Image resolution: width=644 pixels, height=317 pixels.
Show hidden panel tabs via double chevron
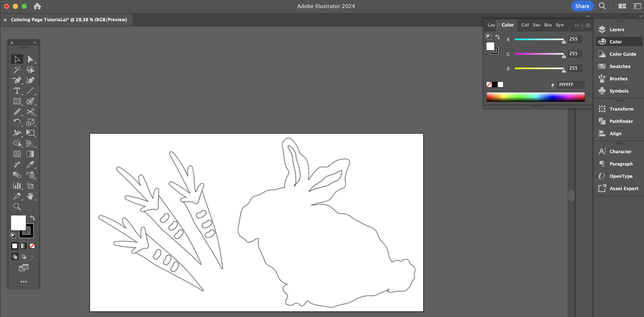[576, 26]
